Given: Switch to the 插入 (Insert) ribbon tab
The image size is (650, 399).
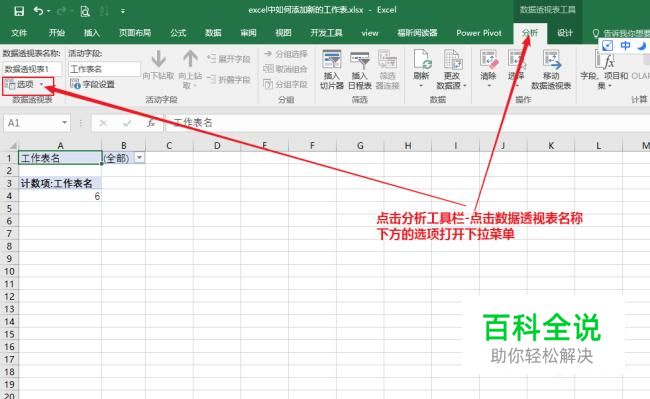Looking at the screenshot, I should point(92,33).
